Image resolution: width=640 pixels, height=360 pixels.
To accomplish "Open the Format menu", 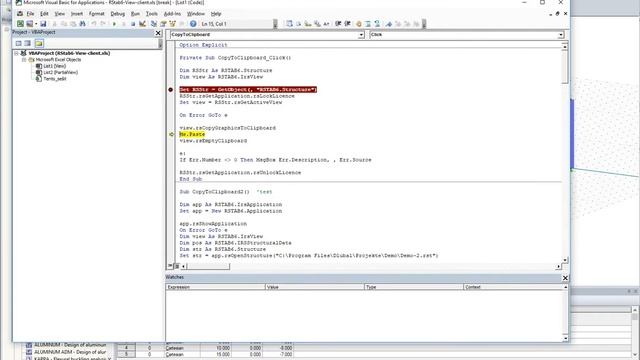I will (97, 14).
